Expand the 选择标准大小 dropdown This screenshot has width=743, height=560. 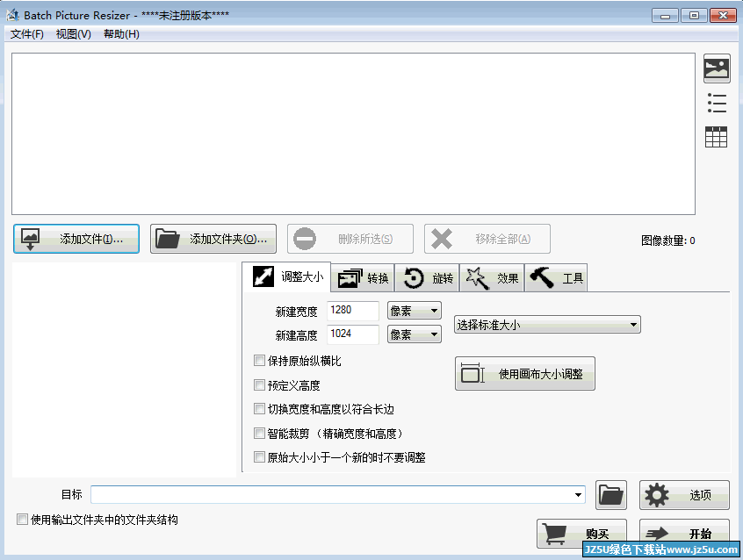tap(547, 325)
